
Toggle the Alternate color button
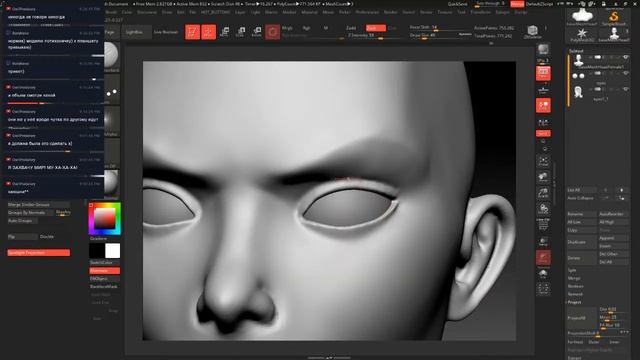pos(104,271)
